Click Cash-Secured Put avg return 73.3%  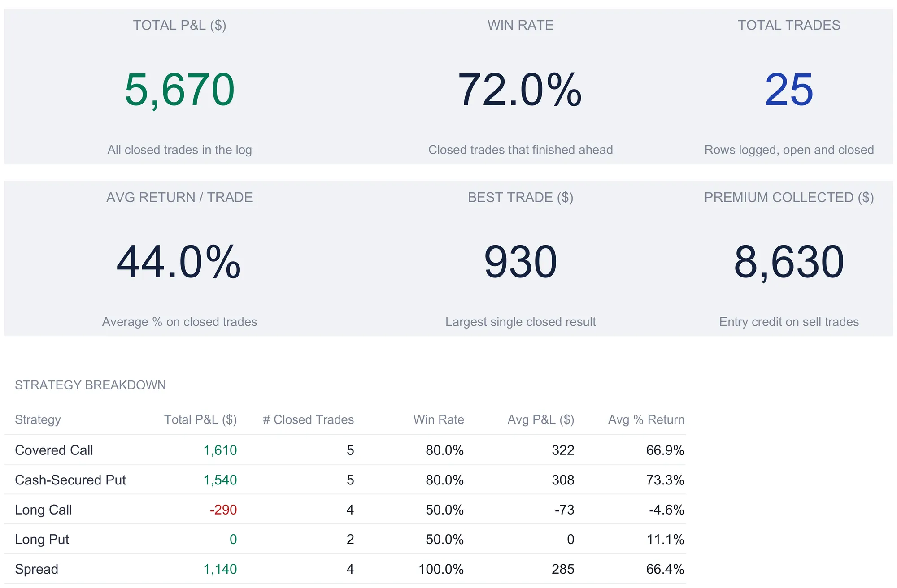[x=665, y=480]
